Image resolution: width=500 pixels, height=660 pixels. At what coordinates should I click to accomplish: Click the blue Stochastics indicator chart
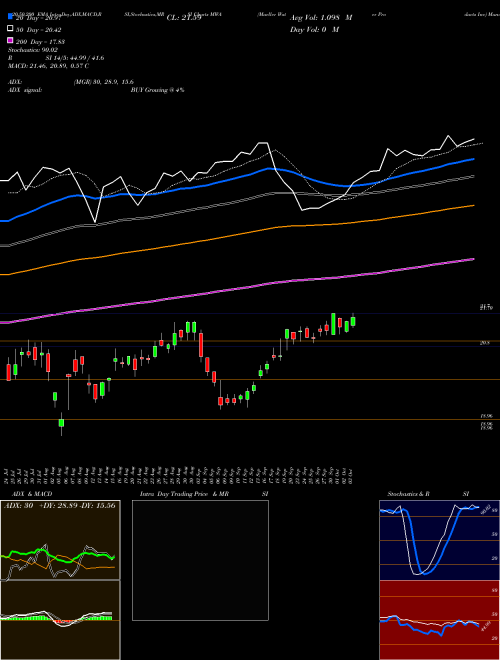click(439, 540)
